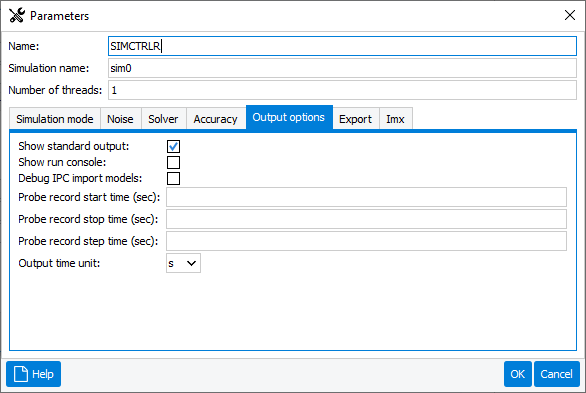Image resolution: width=586 pixels, height=393 pixels.
Task: Click the Cancel button
Action: click(x=557, y=374)
